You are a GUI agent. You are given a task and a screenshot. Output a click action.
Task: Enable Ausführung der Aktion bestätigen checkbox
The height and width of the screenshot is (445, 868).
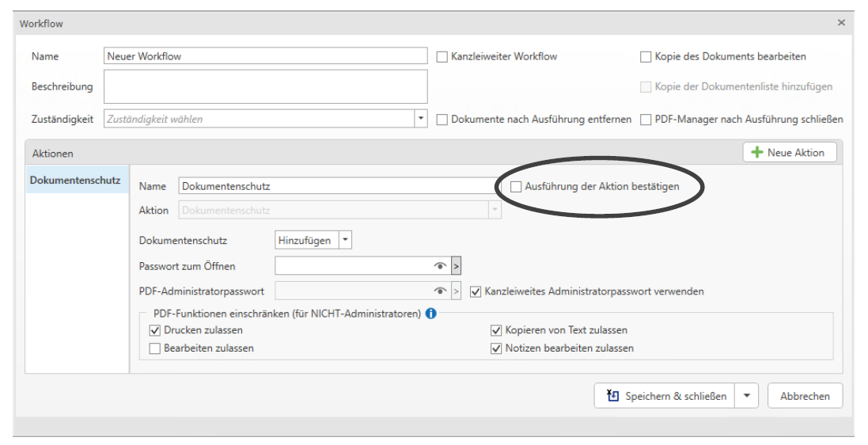[x=516, y=187]
